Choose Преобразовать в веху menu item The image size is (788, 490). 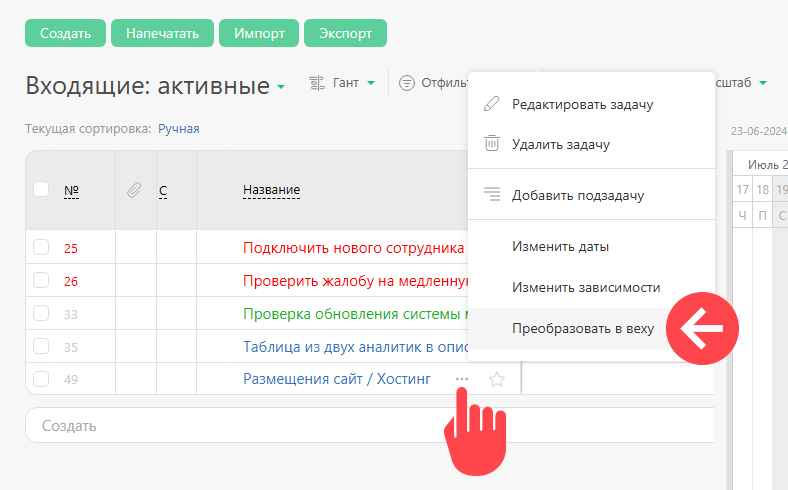[x=592, y=328]
